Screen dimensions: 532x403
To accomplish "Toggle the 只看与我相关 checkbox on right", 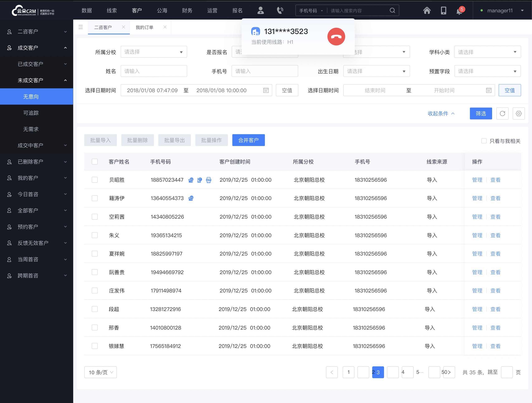I will coord(483,140).
